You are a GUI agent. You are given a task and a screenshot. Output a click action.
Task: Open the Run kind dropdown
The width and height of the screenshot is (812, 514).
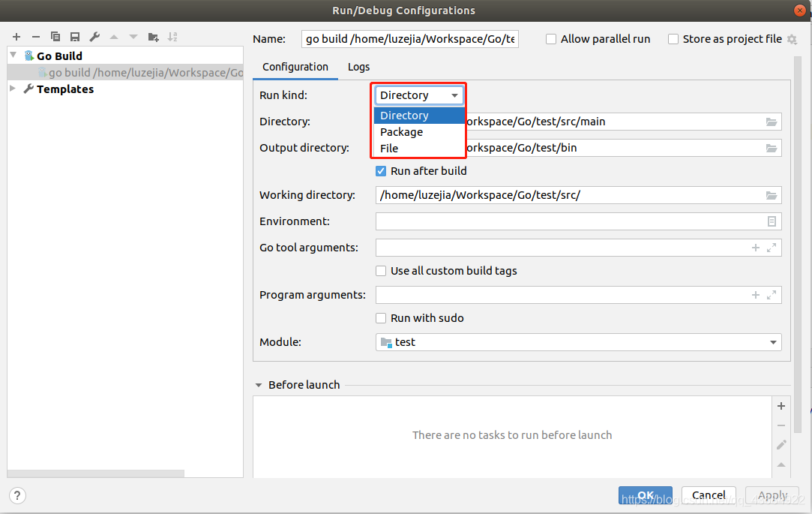pos(418,95)
